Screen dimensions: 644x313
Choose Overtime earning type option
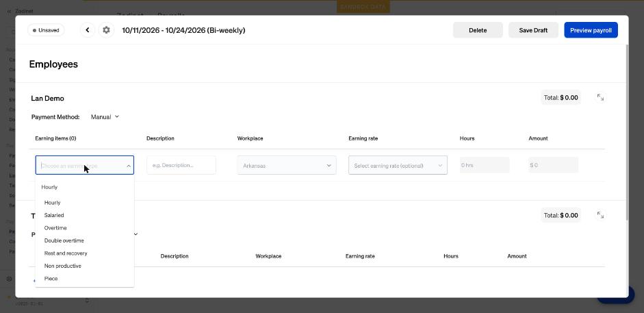[85, 228]
